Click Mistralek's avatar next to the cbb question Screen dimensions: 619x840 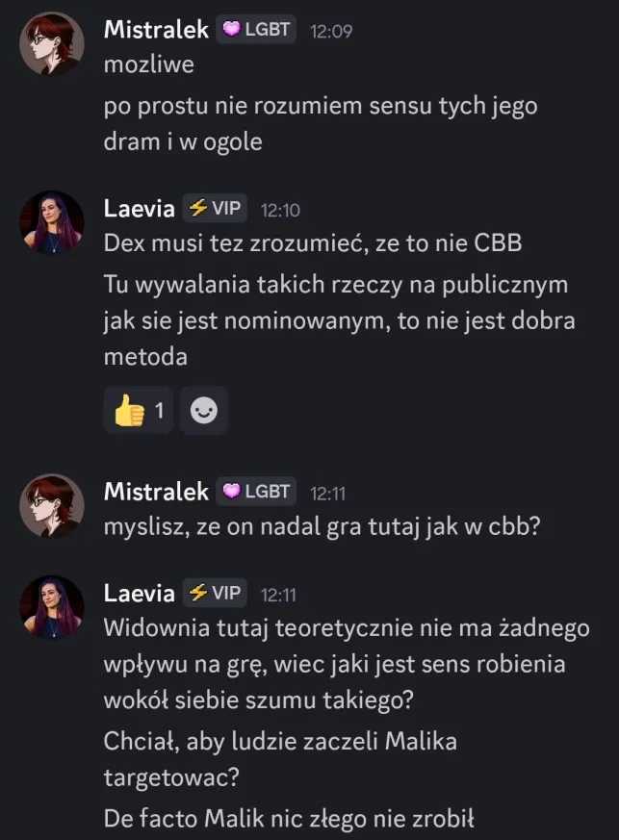[x=52, y=506]
